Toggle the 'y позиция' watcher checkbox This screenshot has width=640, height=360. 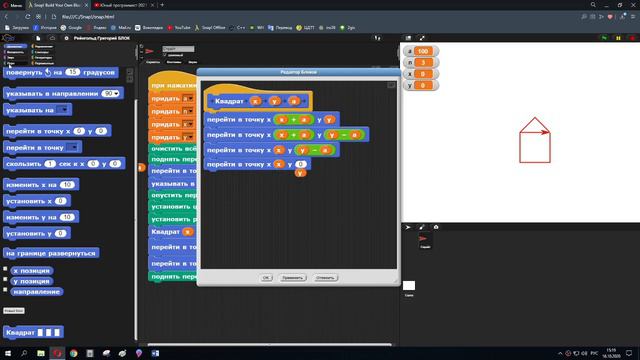click(5, 280)
